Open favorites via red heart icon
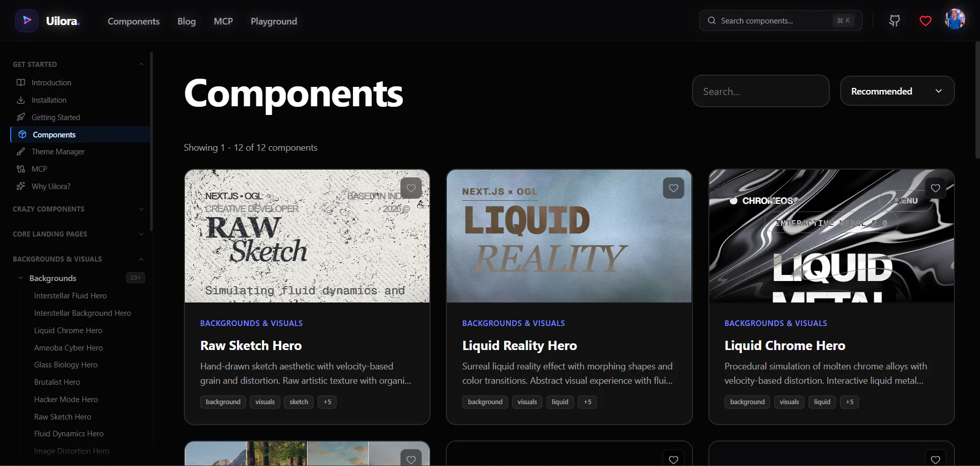 (x=925, y=21)
